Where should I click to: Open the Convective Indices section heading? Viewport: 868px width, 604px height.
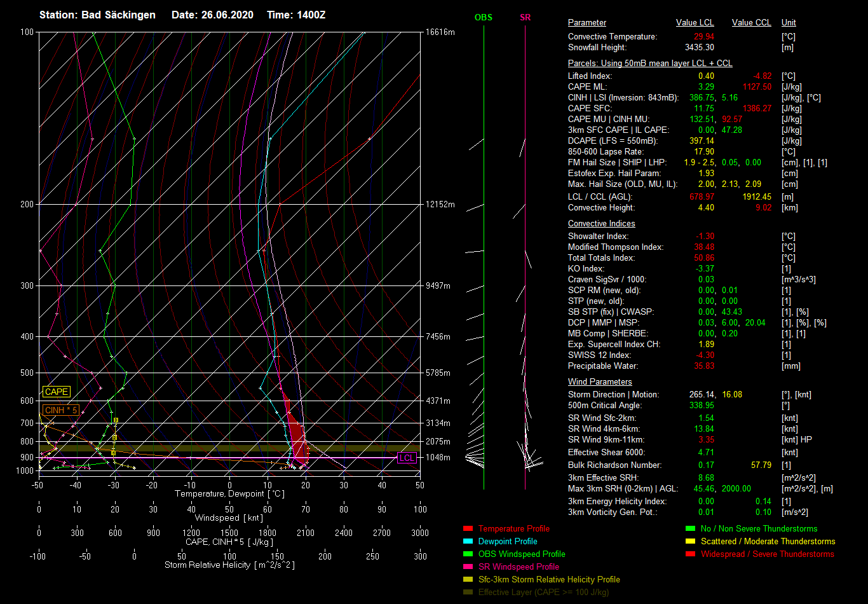click(601, 224)
